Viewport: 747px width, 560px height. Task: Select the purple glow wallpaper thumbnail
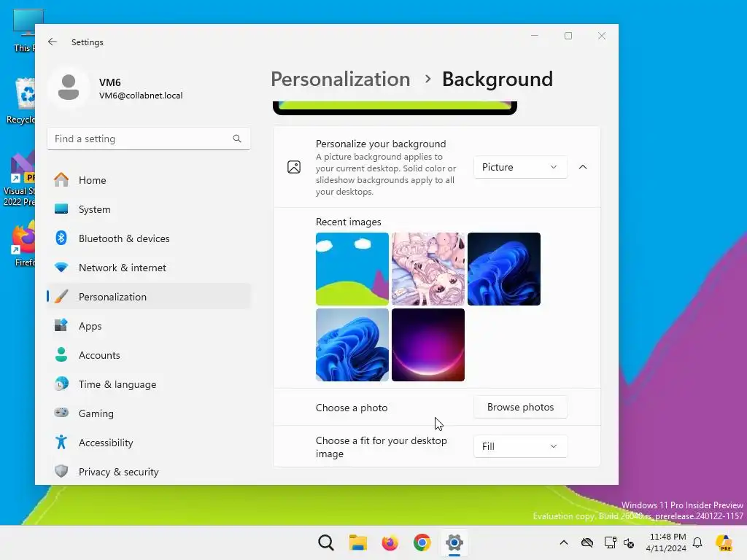427,345
